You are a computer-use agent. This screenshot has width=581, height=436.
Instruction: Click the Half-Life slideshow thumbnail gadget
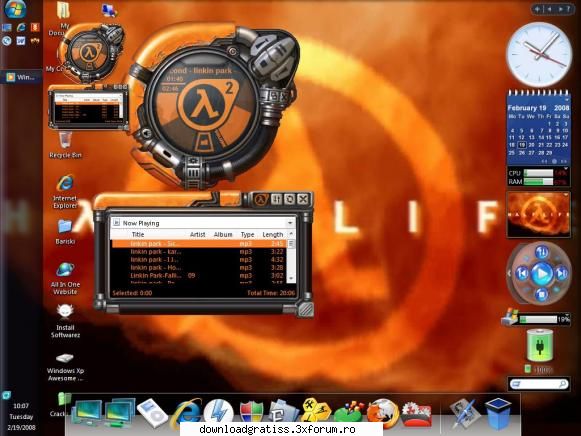coord(538,214)
